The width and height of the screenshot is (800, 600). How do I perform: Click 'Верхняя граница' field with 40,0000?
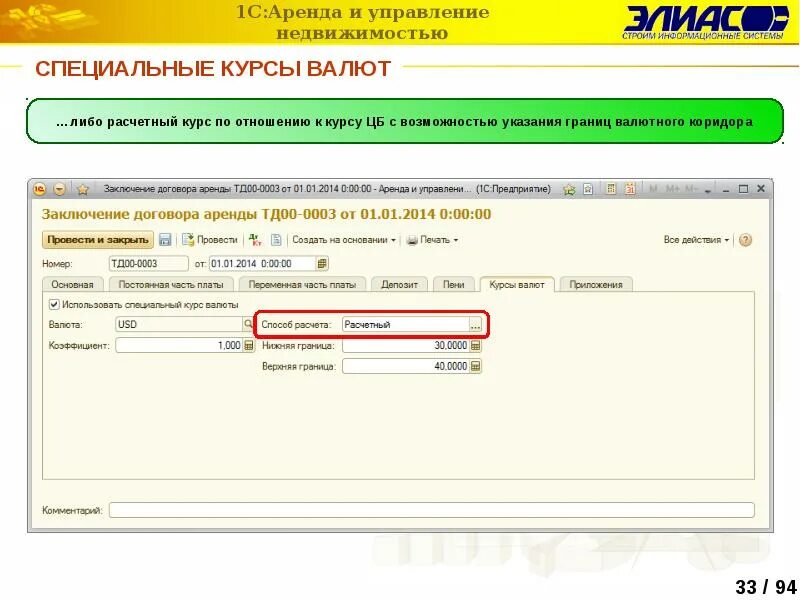point(406,366)
